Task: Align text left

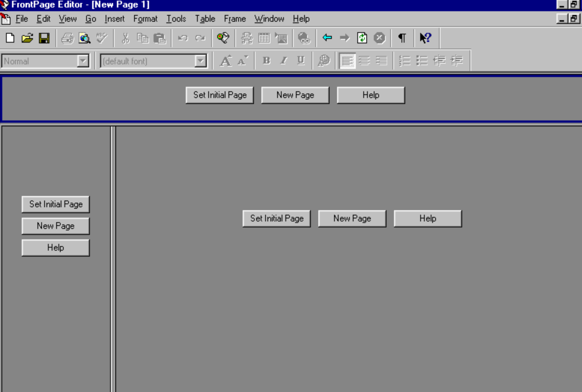Action: [347, 61]
